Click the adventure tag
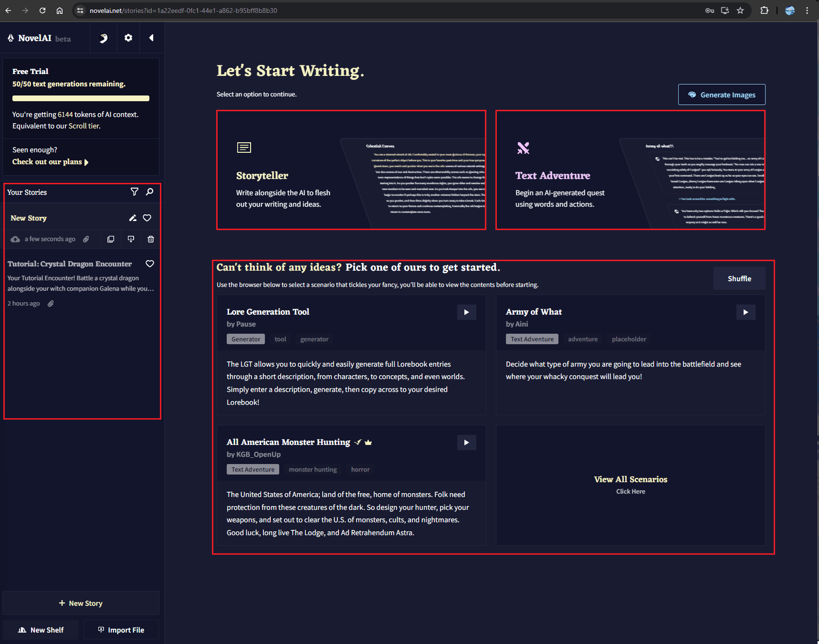 point(583,339)
